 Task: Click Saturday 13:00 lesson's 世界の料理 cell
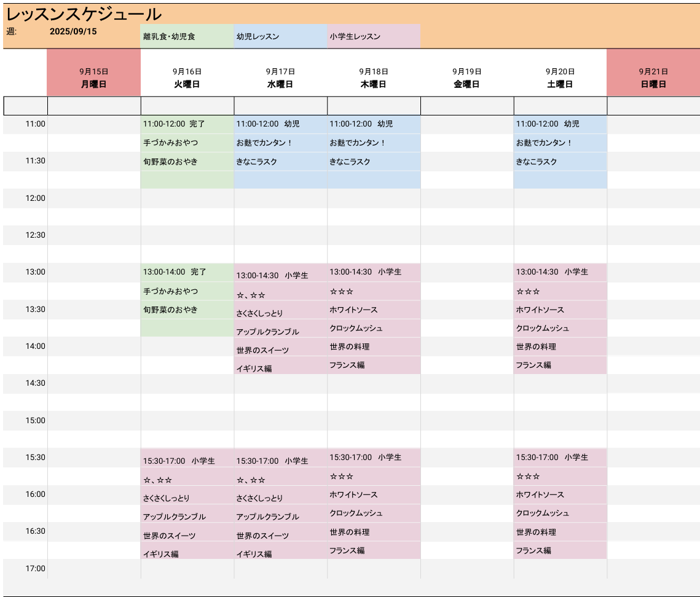click(560, 346)
